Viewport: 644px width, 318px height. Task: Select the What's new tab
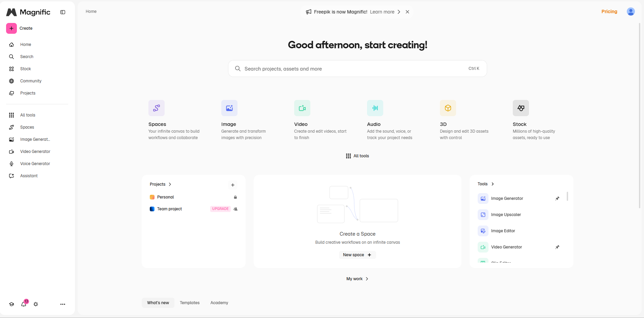point(158,303)
